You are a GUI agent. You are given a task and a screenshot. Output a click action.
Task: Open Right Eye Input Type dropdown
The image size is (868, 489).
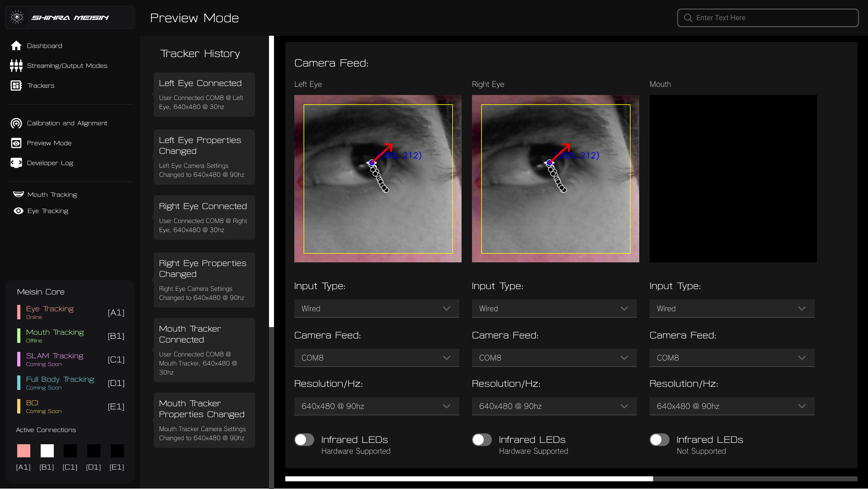(x=554, y=309)
